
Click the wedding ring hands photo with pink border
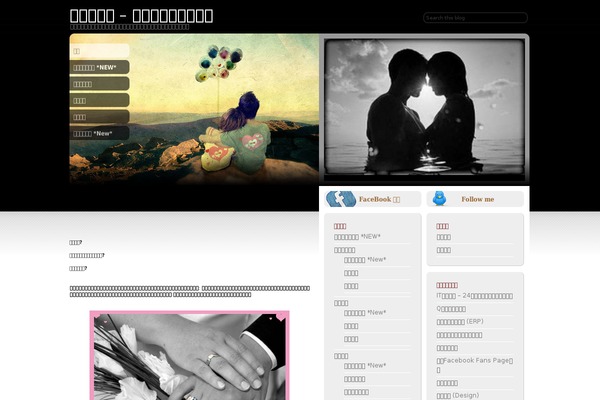[x=190, y=355]
